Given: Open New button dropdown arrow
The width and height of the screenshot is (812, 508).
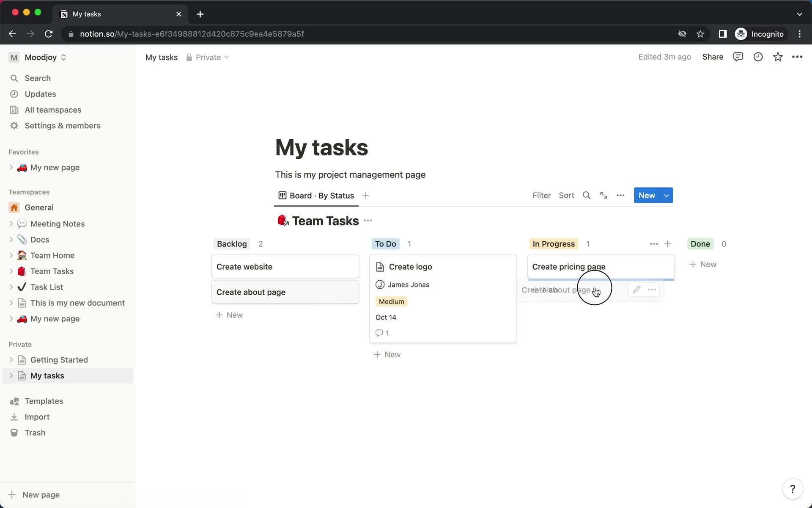Looking at the screenshot, I should (667, 195).
